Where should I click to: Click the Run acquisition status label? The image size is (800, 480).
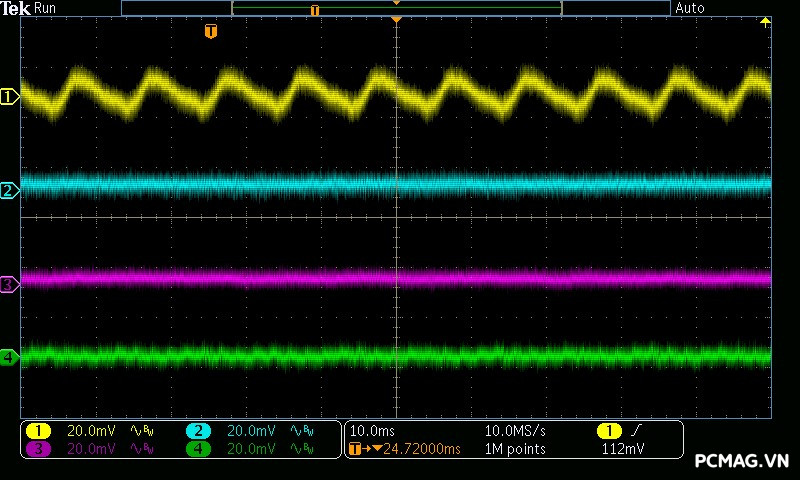point(45,8)
